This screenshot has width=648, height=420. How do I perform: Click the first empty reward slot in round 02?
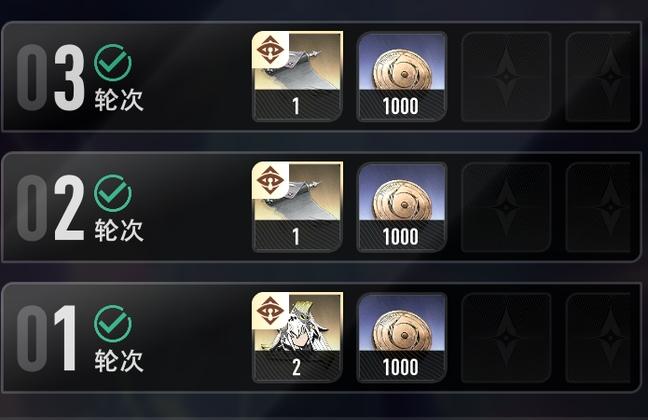[x=506, y=207]
